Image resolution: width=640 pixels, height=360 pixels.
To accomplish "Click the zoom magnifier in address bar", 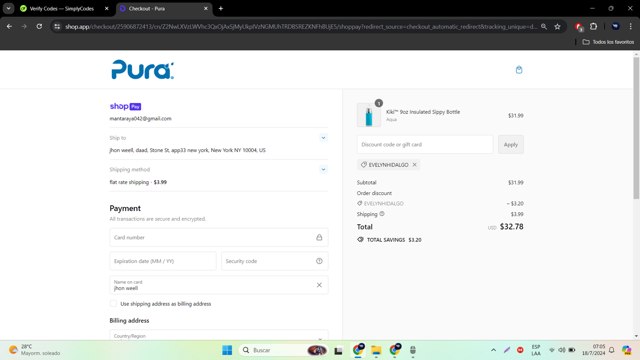I will coord(544,27).
